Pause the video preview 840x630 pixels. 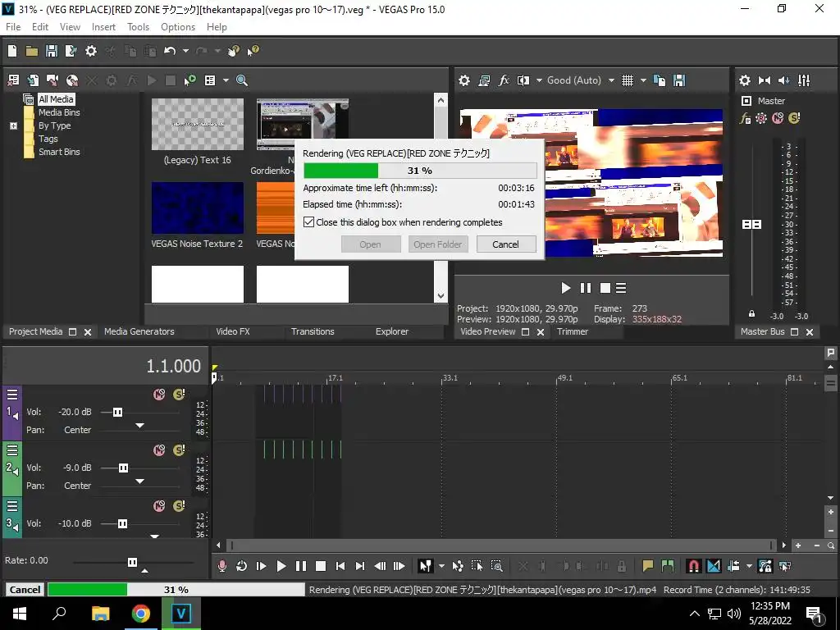pyautogui.click(x=586, y=288)
